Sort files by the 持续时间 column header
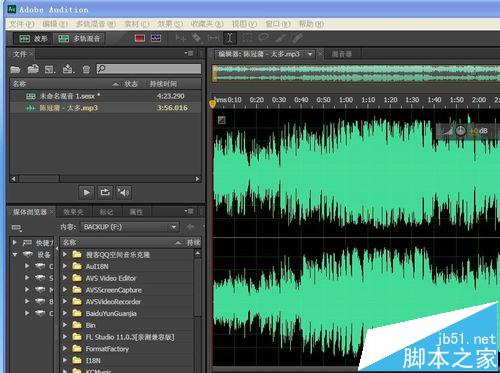This screenshot has width=500, height=373. click(x=163, y=84)
